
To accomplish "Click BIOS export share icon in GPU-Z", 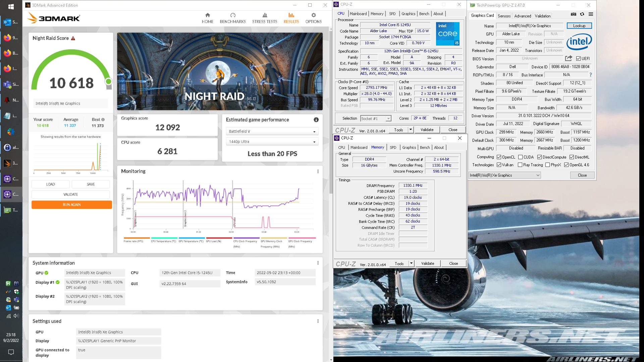I will pyautogui.click(x=569, y=58).
